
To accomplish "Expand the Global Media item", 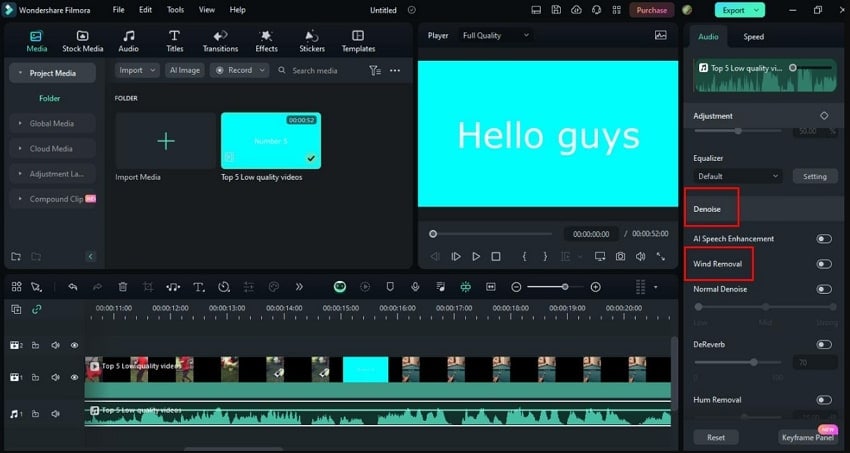I will click(52, 124).
